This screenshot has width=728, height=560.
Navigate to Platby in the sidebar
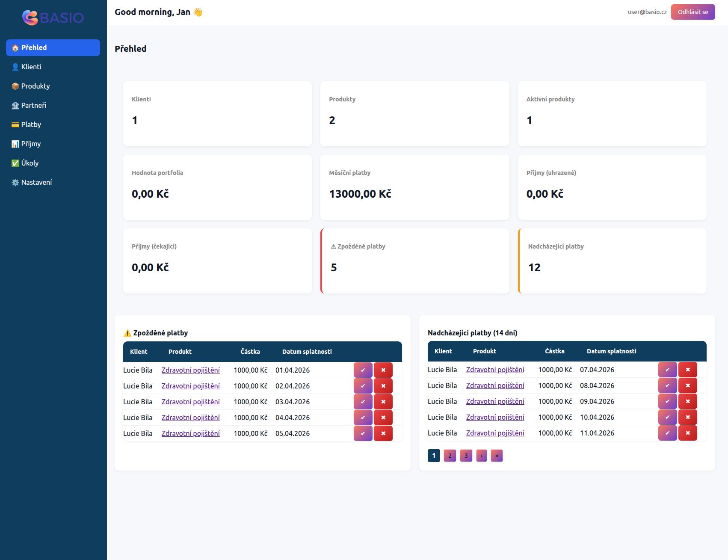coord(31,124)
